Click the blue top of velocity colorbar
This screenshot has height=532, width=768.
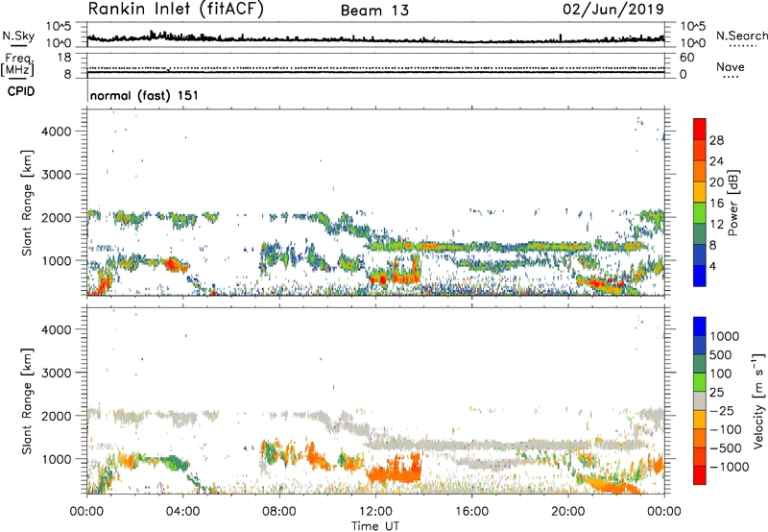[700, 326]
